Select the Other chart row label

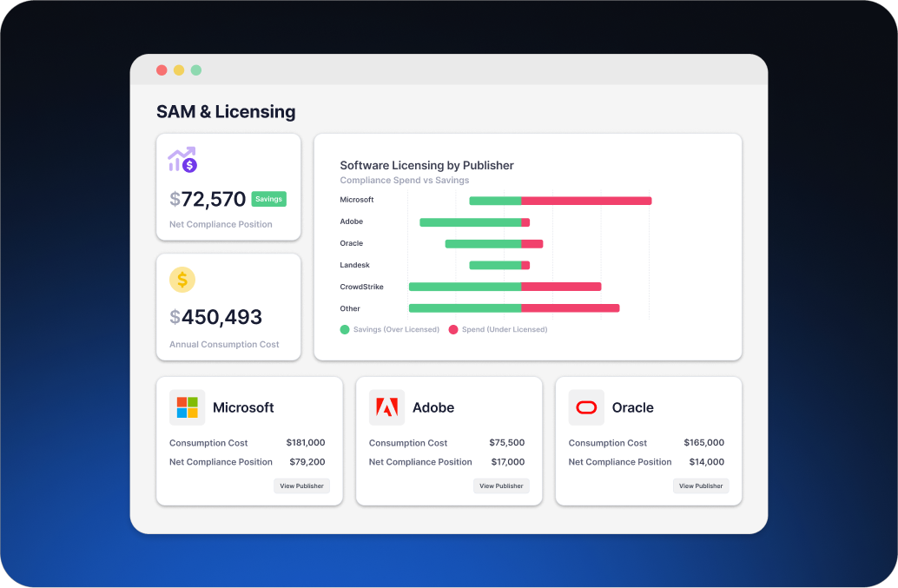[x=350, y=308]
